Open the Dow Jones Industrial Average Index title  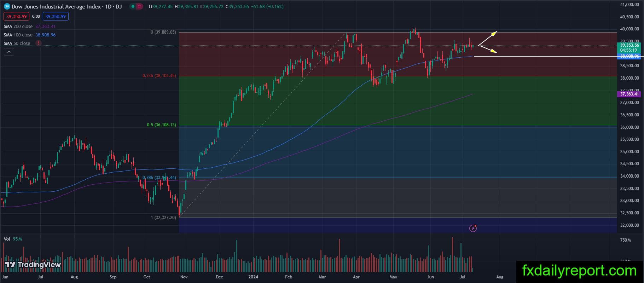[56, 6]
